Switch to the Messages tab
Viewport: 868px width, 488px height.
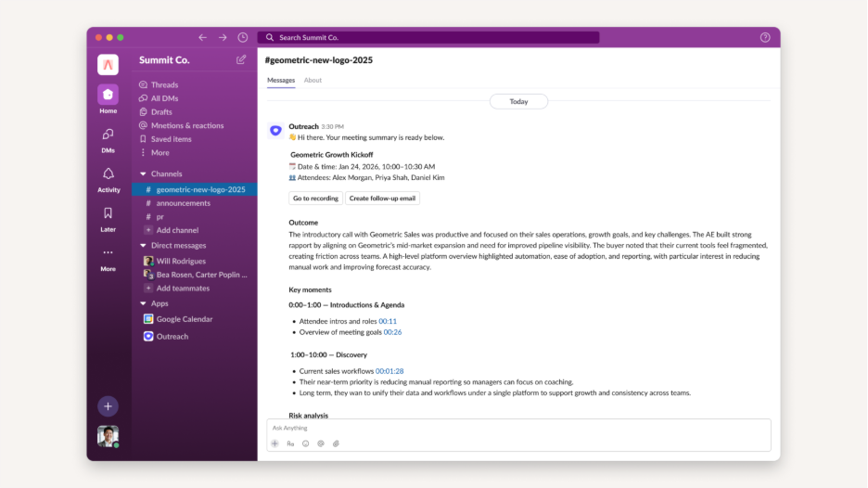coord(281,81)
